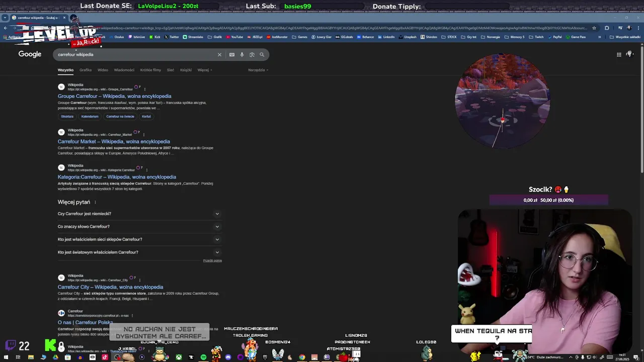644x362 pixels.
Task: Open the Game Pass bookmark
Action: 576,37
